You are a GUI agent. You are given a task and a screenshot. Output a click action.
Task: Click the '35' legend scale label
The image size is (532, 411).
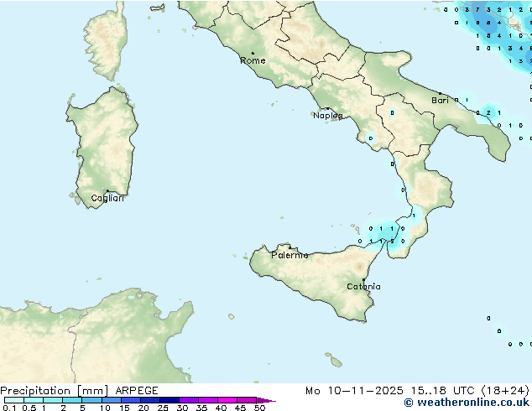tap(201, 408)
